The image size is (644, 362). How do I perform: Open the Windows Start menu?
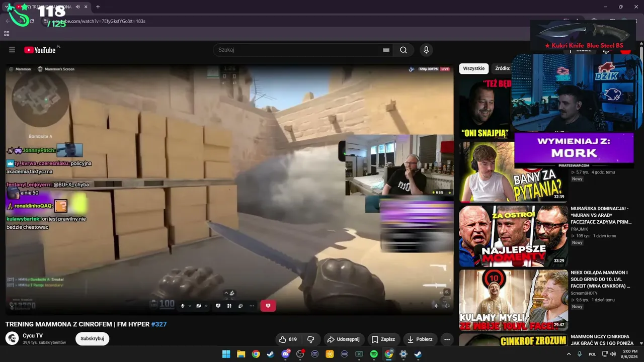[226, 354]
